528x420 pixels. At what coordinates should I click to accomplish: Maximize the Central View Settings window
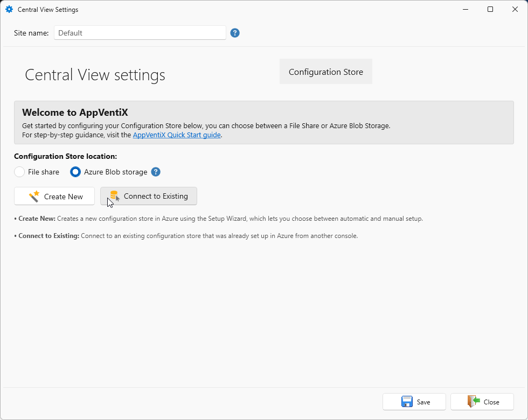490,10
